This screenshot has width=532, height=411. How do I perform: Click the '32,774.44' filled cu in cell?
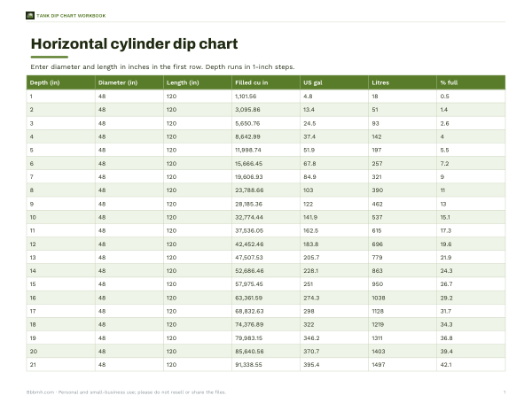(266, 217)
